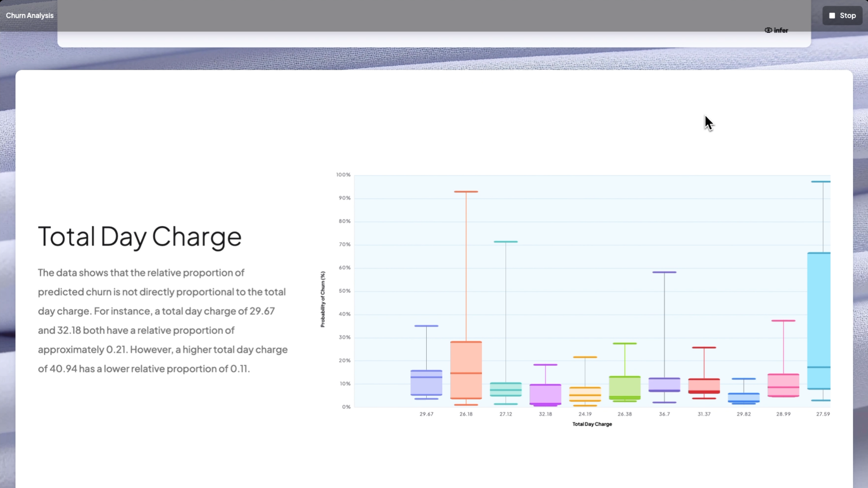
Task: Click the Probability of Churn axis title
Action: 323,299
